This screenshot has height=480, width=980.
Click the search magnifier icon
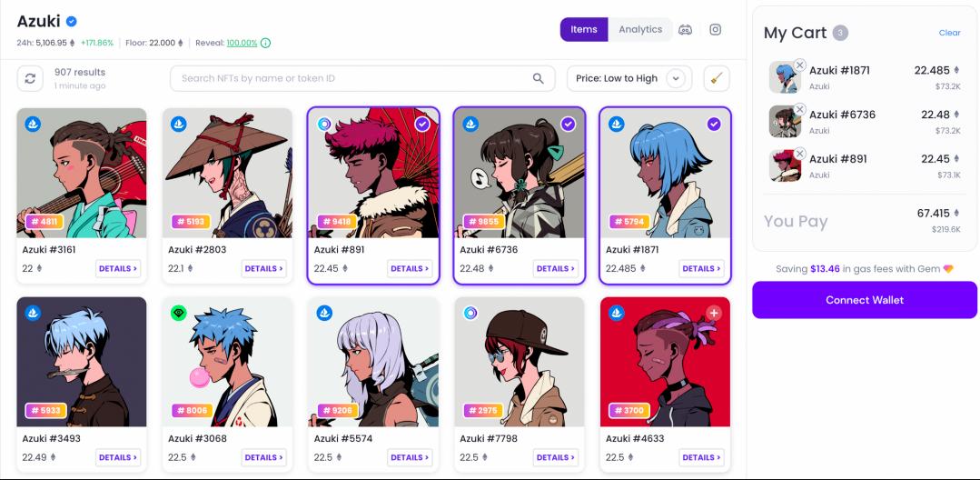538,78
